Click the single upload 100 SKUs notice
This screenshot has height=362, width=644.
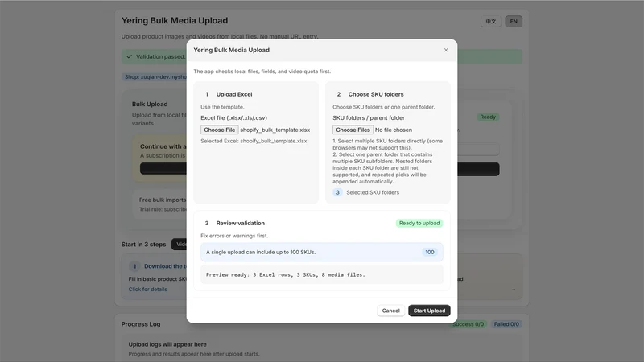[321, 252]
